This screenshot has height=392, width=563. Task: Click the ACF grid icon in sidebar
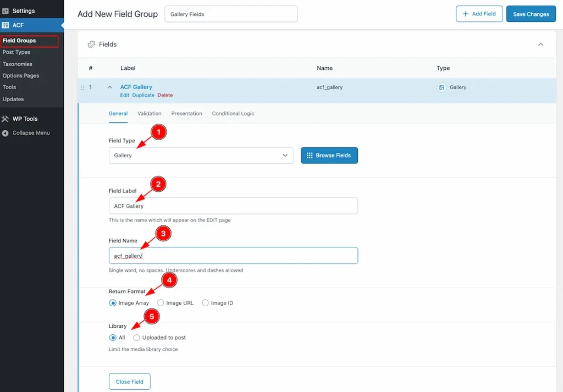pyautogui.click(x=6, y=25)
